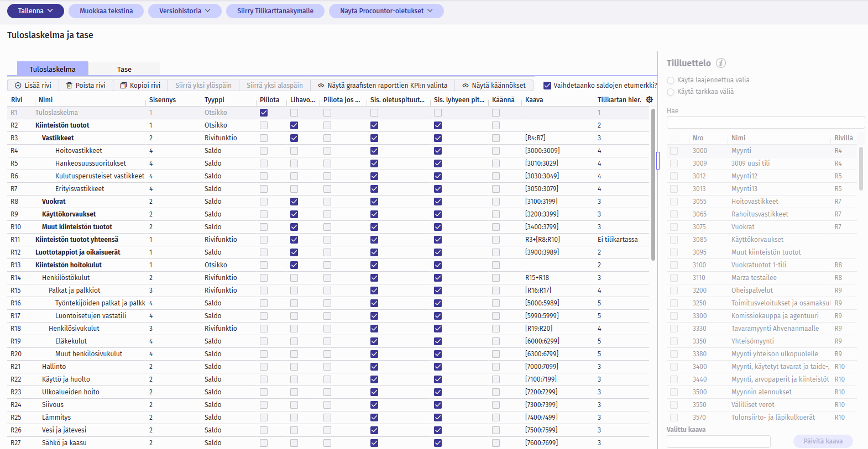Click the Muokkaa tekstinä button
This screenshot has width=868, height=449.
(106, 11)
